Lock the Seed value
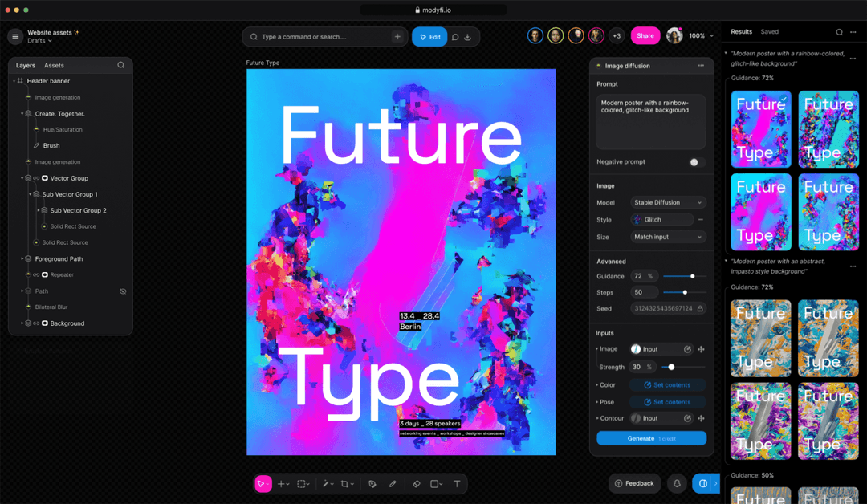Screen dimensions: 867x504 coord(700,308)
